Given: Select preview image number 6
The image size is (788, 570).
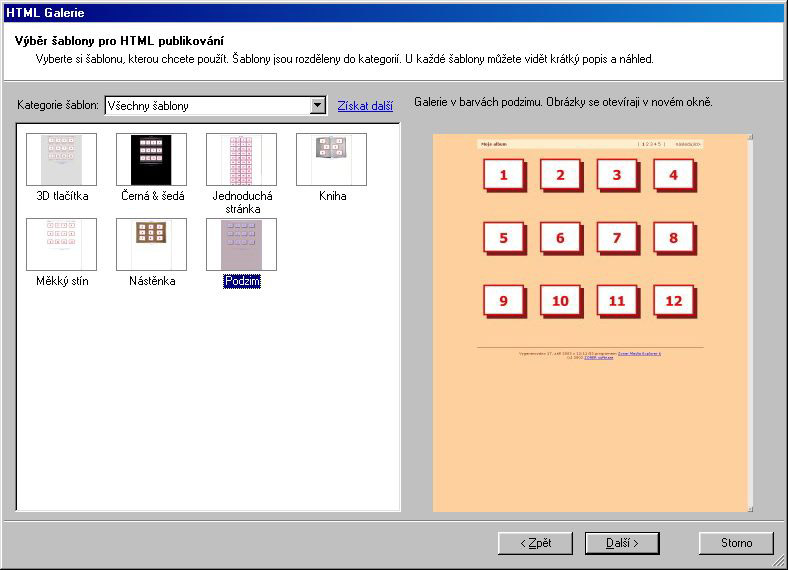Looking at the screenshot, I should tap(560, 238).
